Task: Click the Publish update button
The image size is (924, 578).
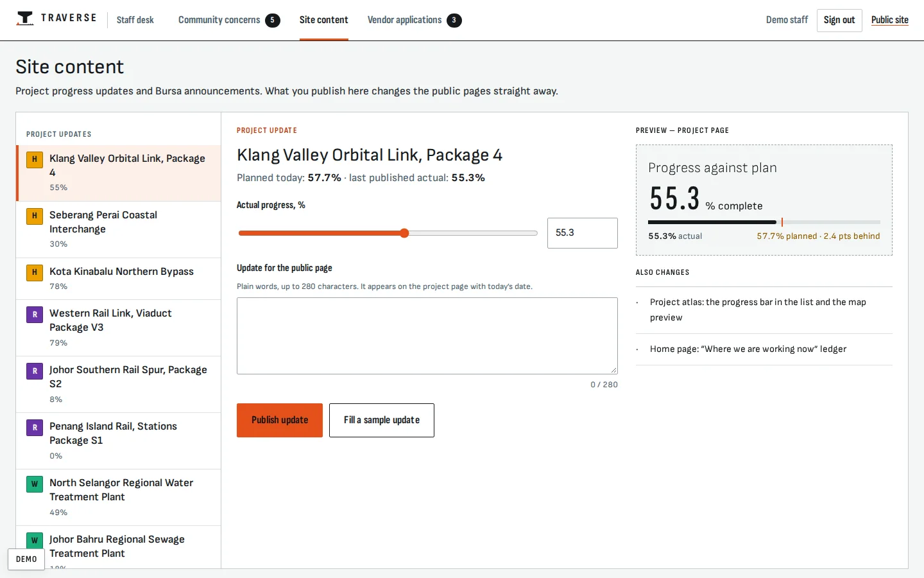Action: [x=280, y=420]
